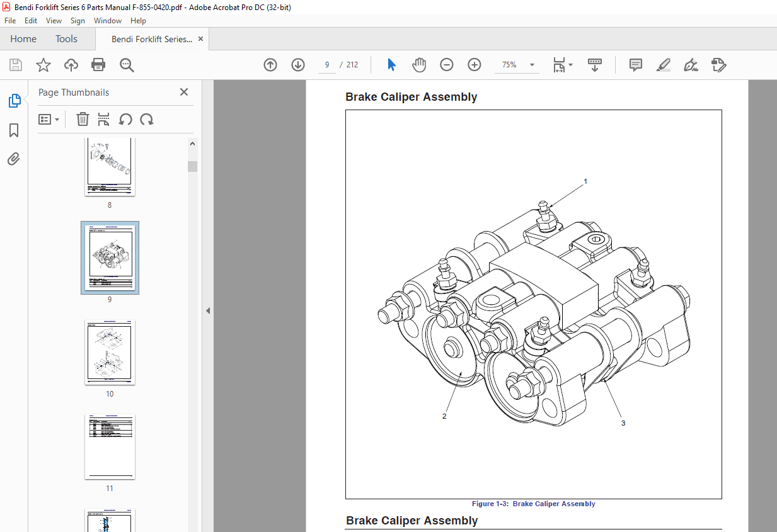Screen dimensions: 777x532
Task: Select page 9 thumbnail
Action: coord(110,258)
